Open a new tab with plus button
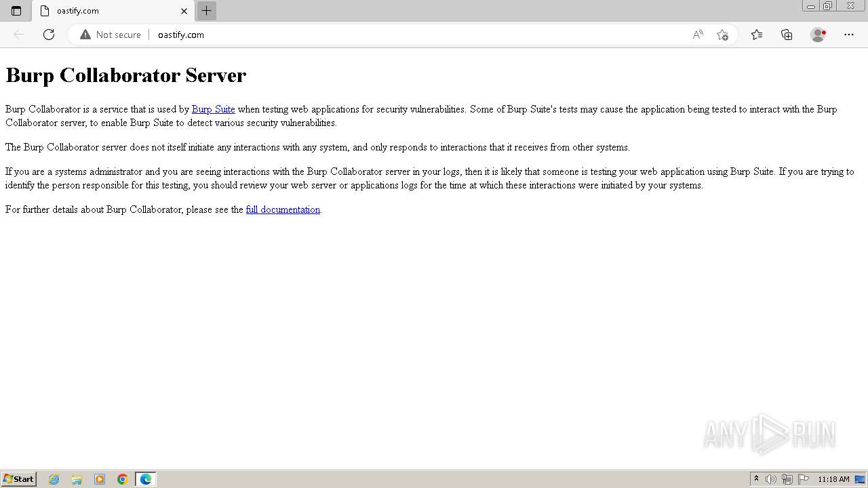This screenshot has width=868, height=488. [x=207, y=11]
